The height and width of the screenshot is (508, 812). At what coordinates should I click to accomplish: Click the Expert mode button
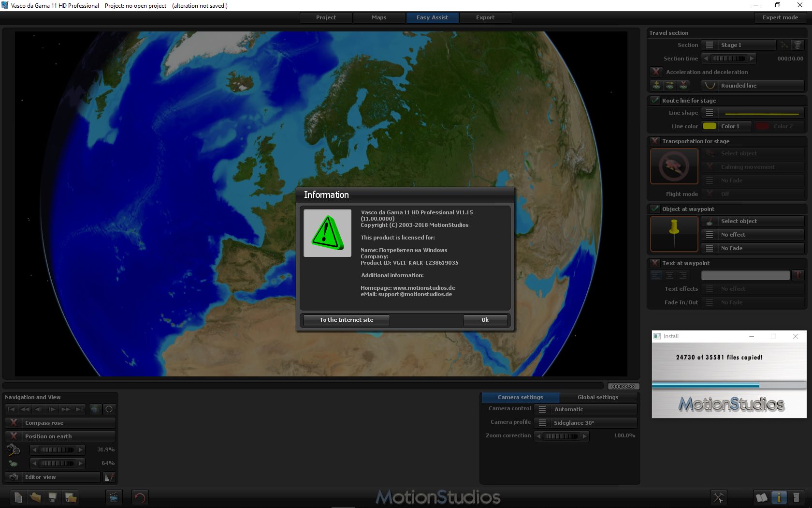pos(781,17)
